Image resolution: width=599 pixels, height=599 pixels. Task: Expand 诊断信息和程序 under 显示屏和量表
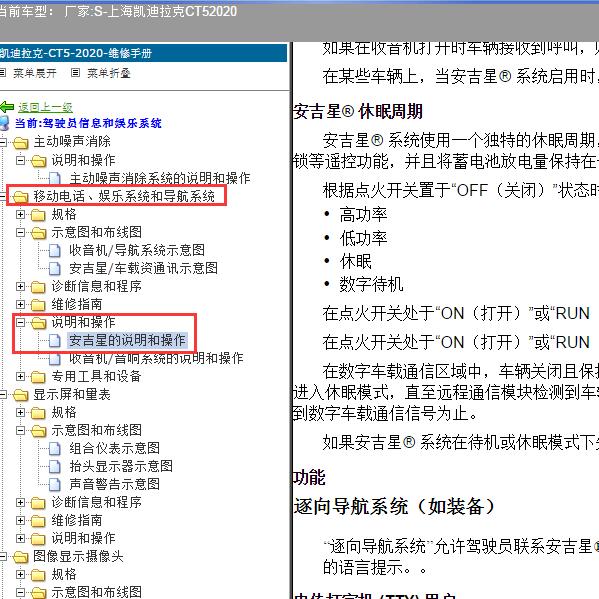[x=20, y=502]
